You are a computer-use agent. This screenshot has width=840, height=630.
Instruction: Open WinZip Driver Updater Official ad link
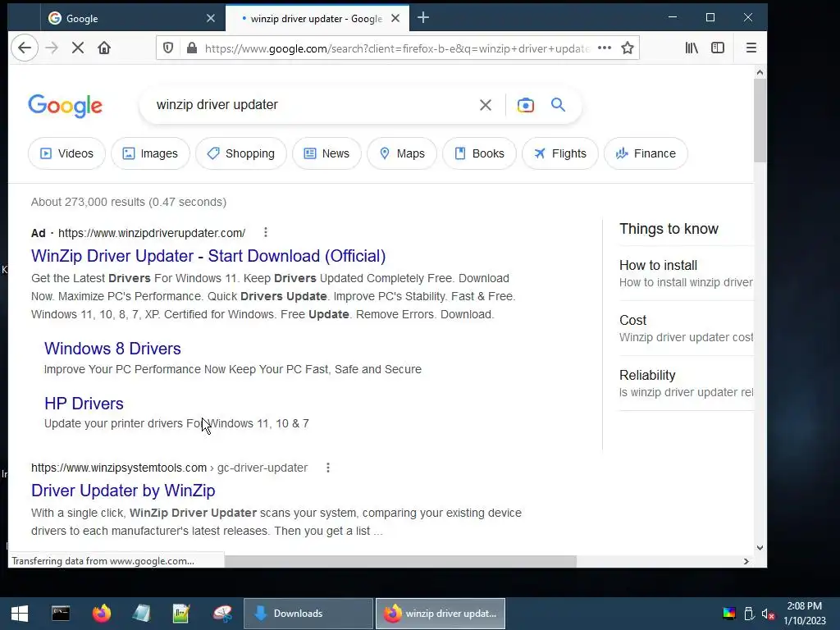[x=208, y=256]
